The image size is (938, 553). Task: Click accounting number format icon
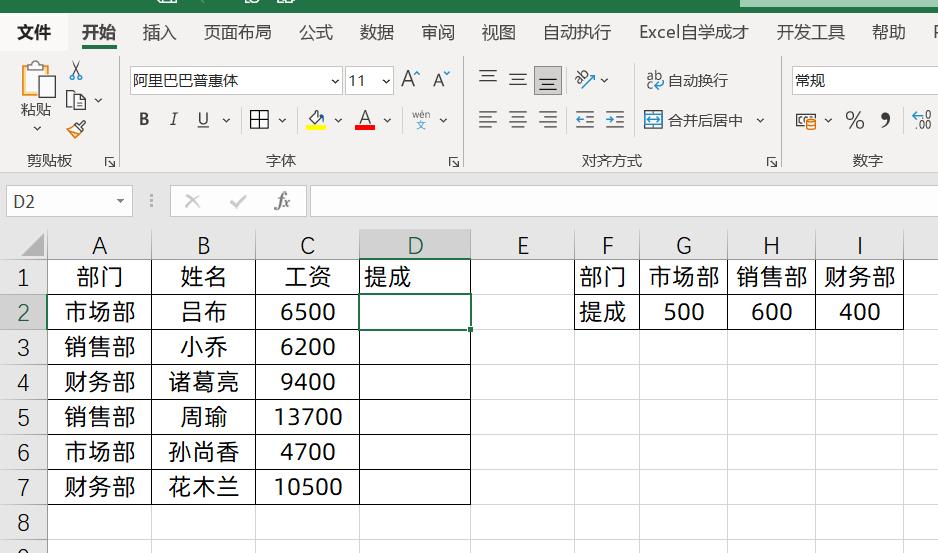coord(806,121)
